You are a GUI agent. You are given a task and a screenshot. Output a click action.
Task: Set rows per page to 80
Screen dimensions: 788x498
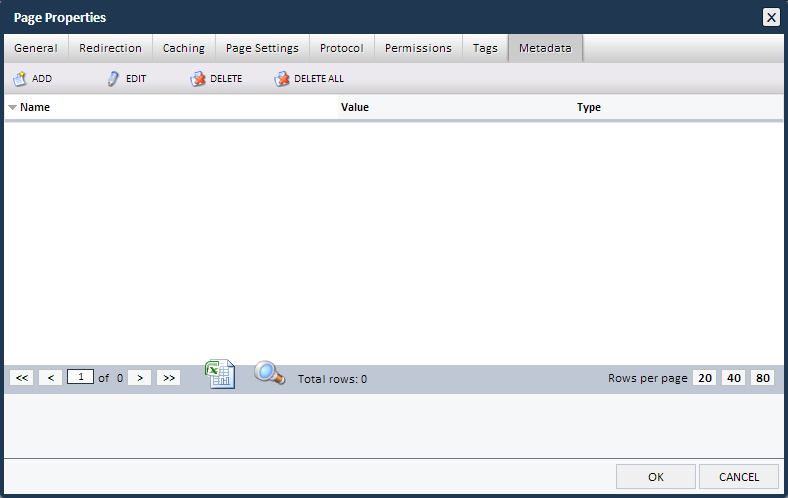point(763,378)
